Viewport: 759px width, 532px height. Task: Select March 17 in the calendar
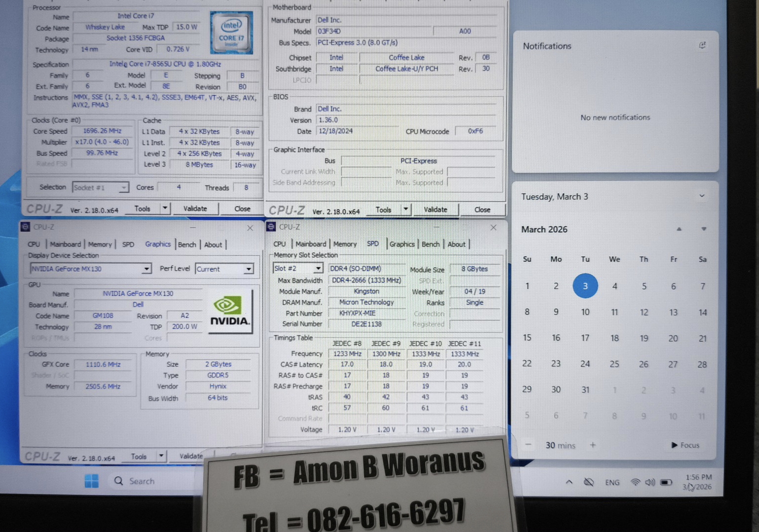[585, 338]
